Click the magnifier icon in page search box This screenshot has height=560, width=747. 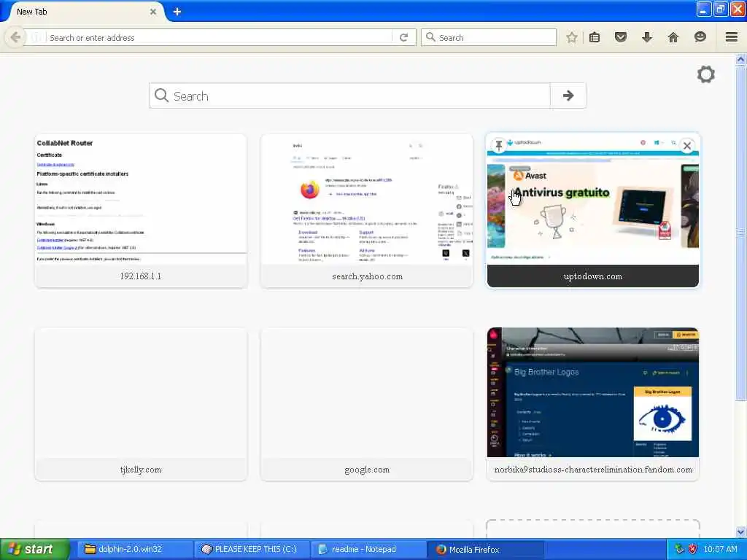point(161,96)
